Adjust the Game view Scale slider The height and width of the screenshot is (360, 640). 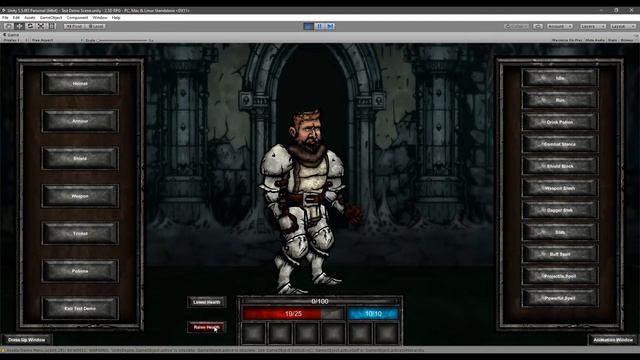coord(122,40)
